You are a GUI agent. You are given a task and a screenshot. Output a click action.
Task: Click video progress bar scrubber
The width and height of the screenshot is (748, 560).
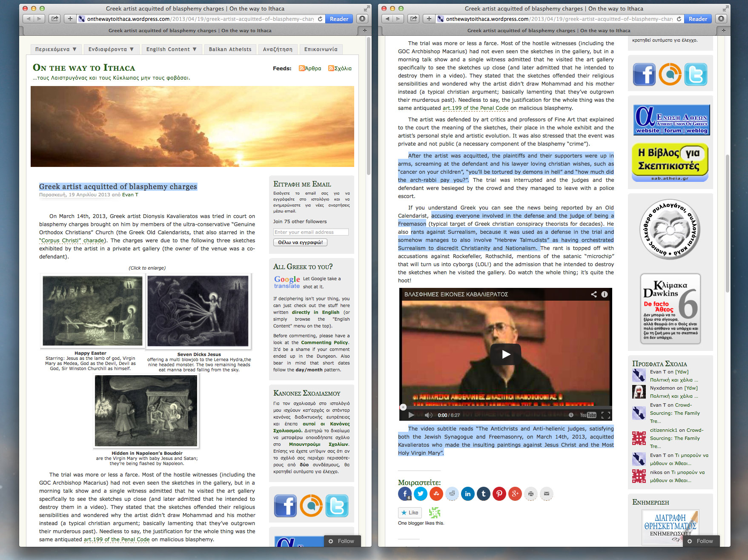point(403,407)
